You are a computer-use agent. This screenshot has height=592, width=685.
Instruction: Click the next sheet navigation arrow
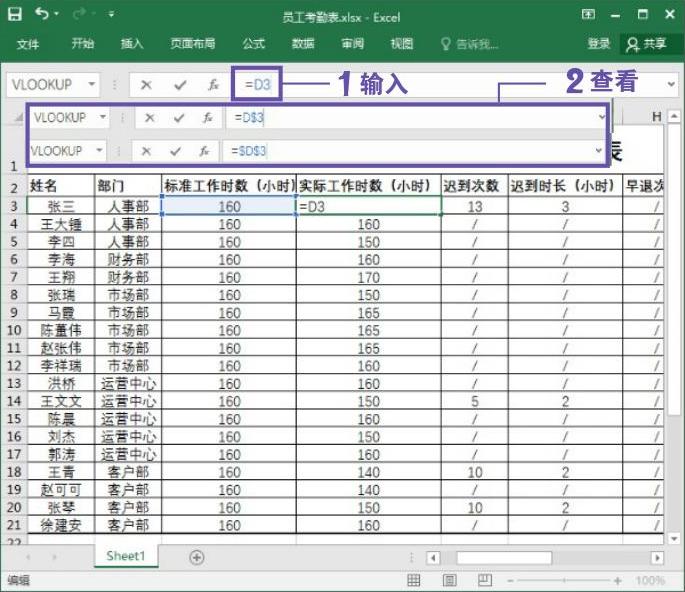click(55, 557)
